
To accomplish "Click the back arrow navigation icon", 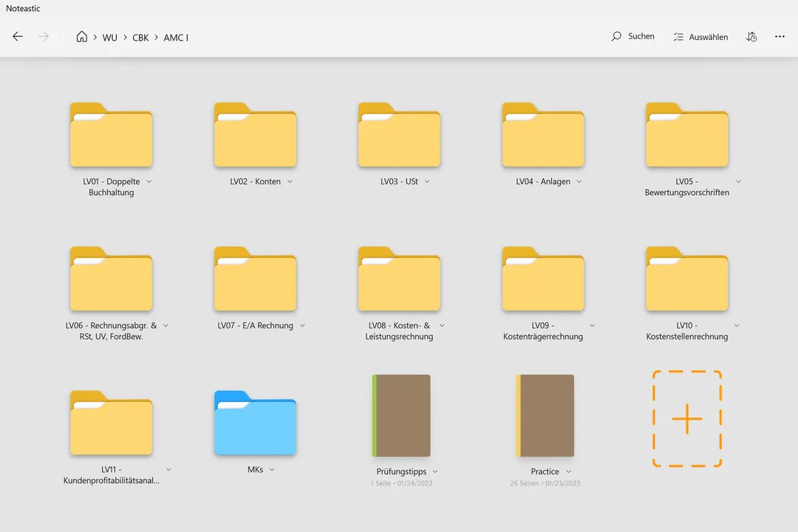I will tap(18, 37).
